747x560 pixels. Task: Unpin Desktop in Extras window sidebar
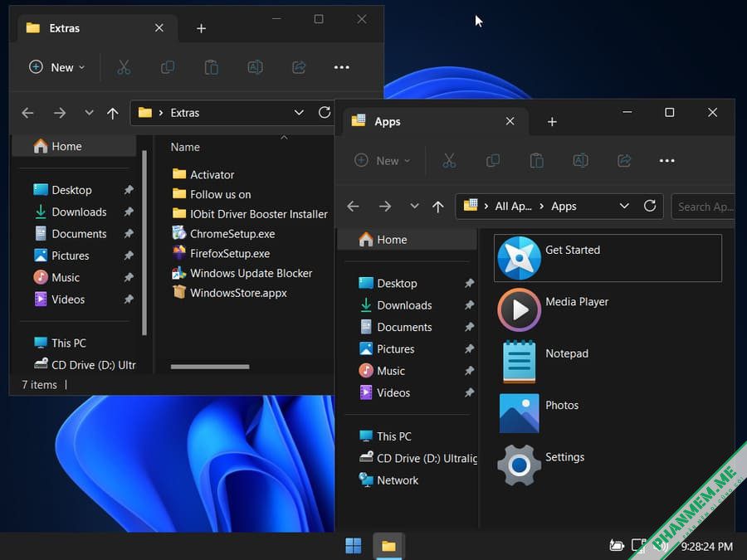pyautogui.click(x=129, y=190)
